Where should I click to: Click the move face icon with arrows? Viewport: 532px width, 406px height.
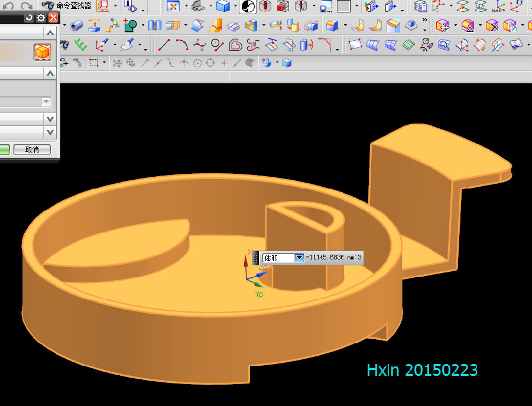tap(443, 25)
